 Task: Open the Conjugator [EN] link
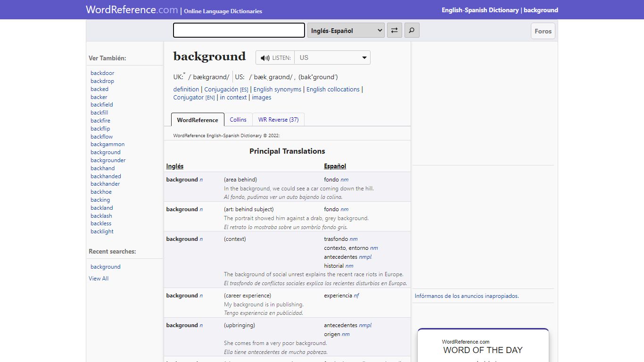pyautogui.click(x=194, y=97)
